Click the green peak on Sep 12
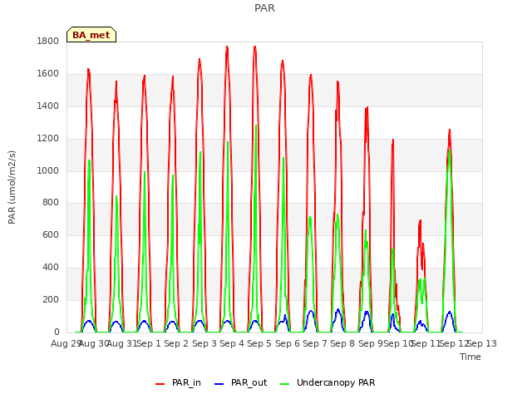 (449, 150)
